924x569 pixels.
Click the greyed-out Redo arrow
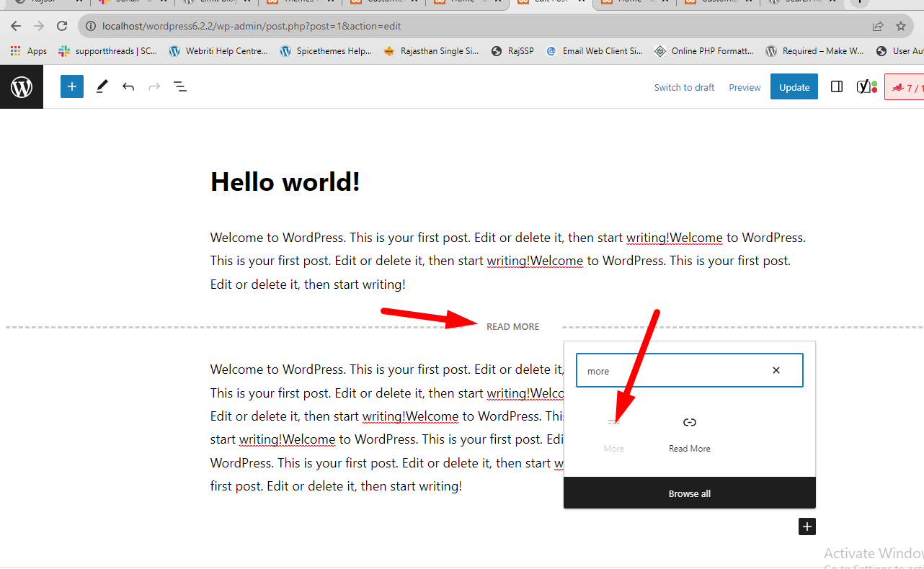[x=154, y=87]
